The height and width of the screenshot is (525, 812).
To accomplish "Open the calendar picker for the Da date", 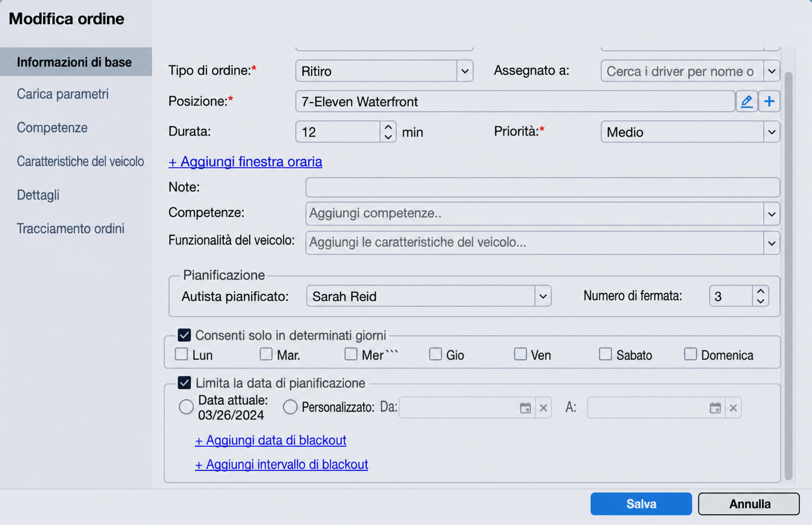I will click(525, 408).
